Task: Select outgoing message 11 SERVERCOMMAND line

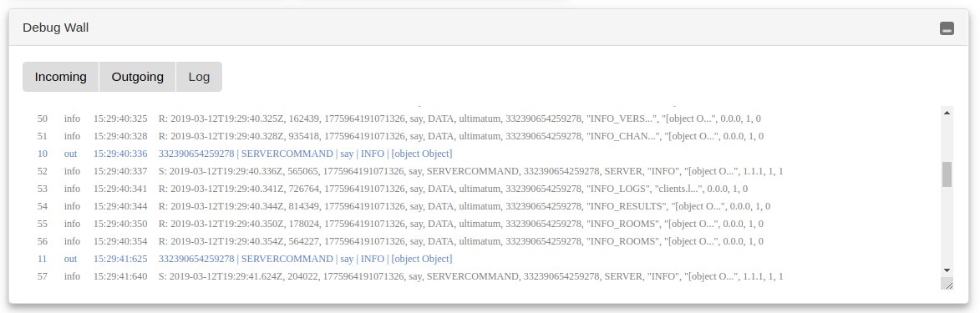Action: pyautogui.click(x=410, y=259)
